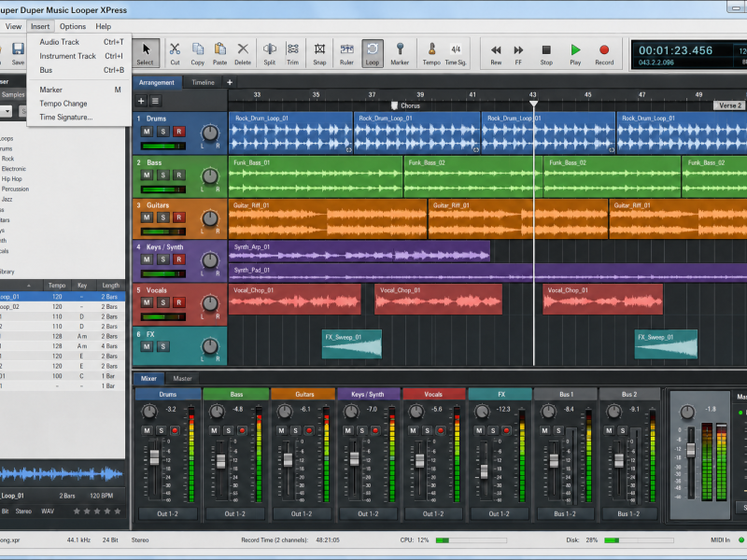Choose Audio Track from Insert menu
The width and height of the screenshot is (747, 560).
pyautogui.click(x=81, y=42)
